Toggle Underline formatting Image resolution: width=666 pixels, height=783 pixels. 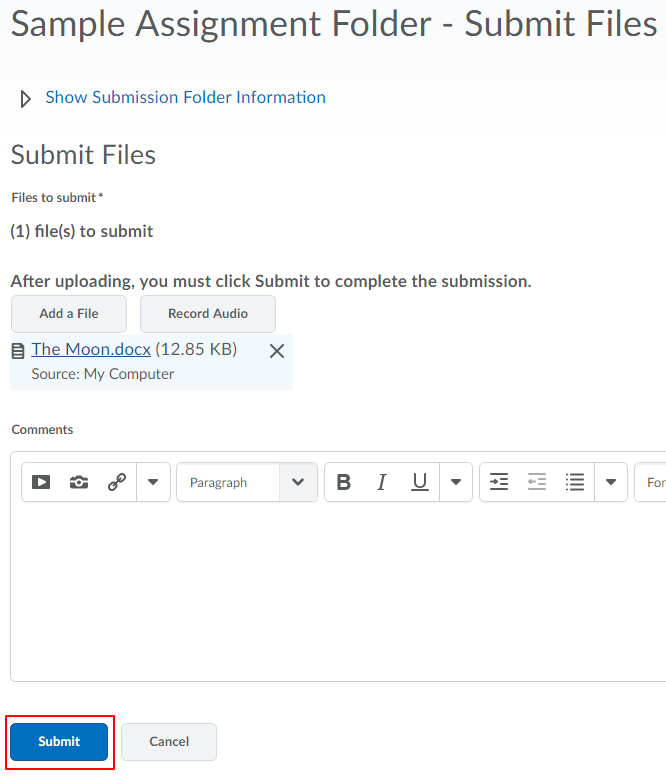point(420,482)
